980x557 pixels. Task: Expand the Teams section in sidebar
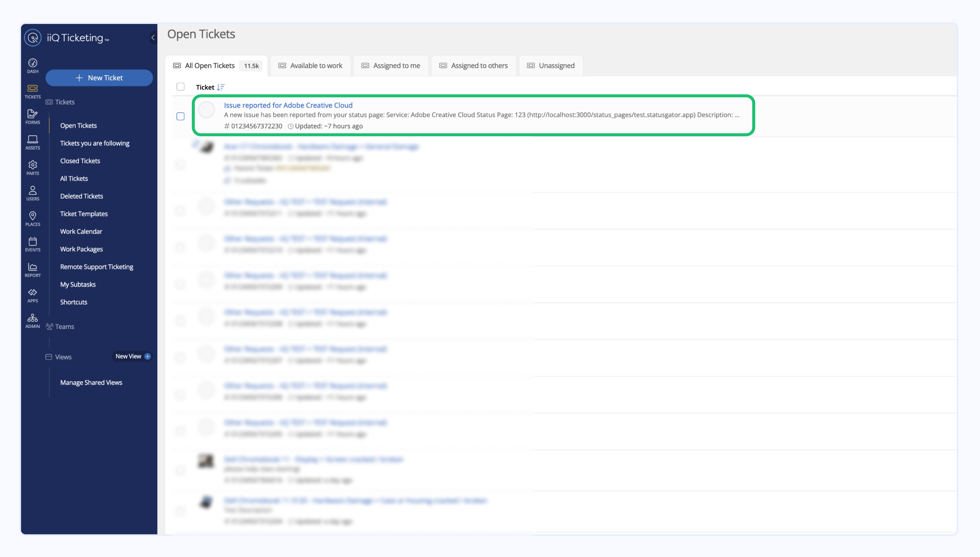(64, 326)
